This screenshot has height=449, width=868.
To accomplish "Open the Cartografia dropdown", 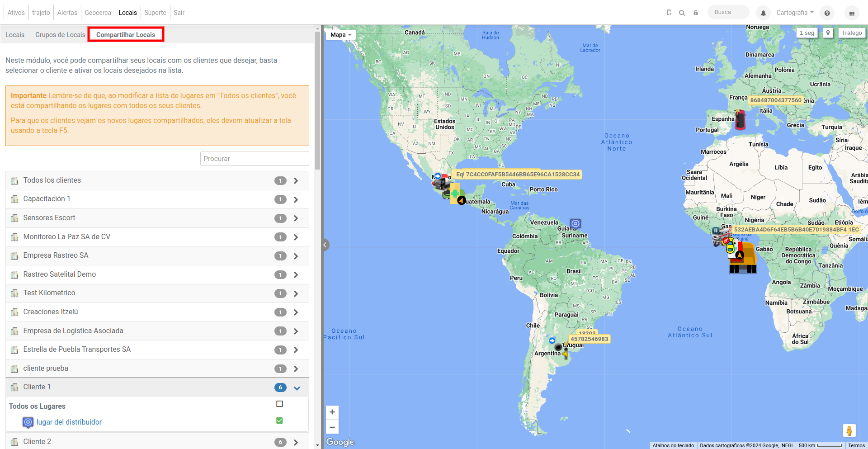I will [795, 13].
